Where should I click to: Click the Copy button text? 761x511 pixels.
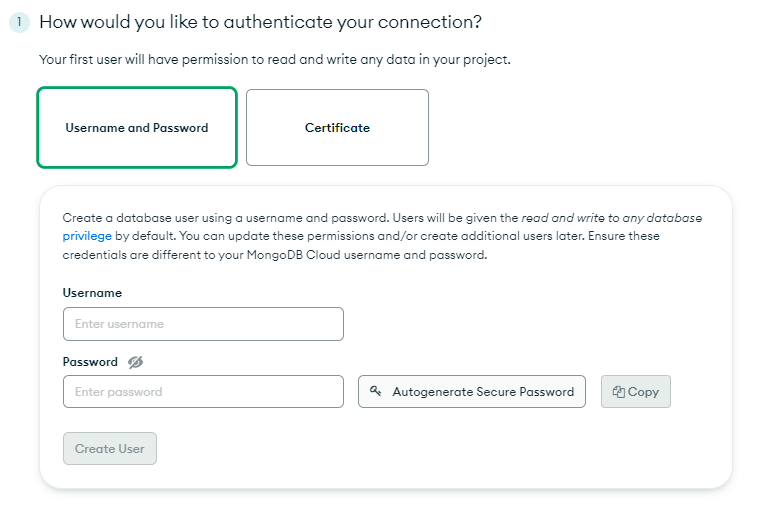point(643,392)
